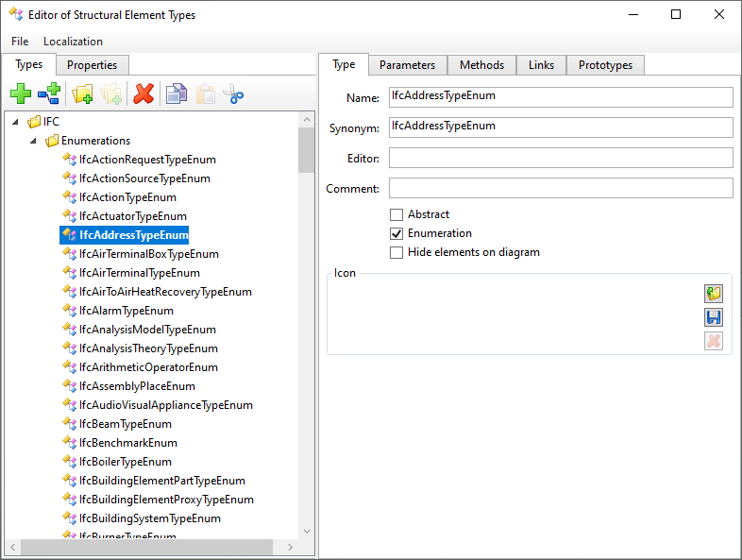Click the Editor input field
742x560 pixels.
[x=561, y=158]
